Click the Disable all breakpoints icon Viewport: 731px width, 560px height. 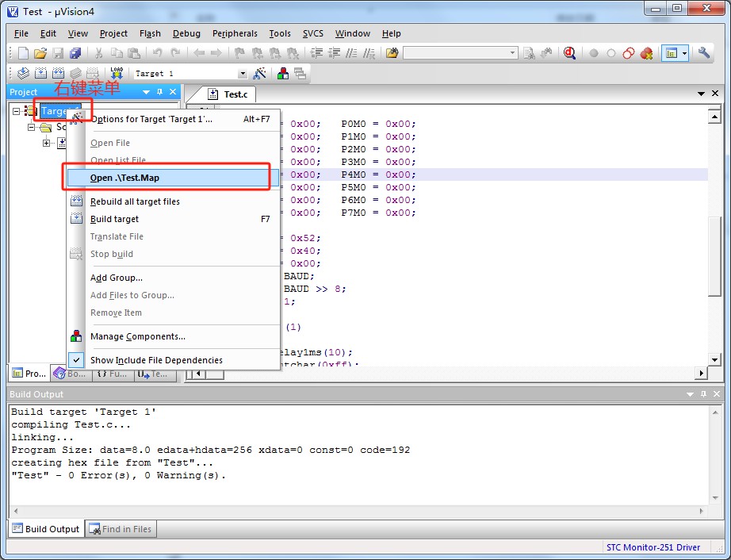point(629,53)
